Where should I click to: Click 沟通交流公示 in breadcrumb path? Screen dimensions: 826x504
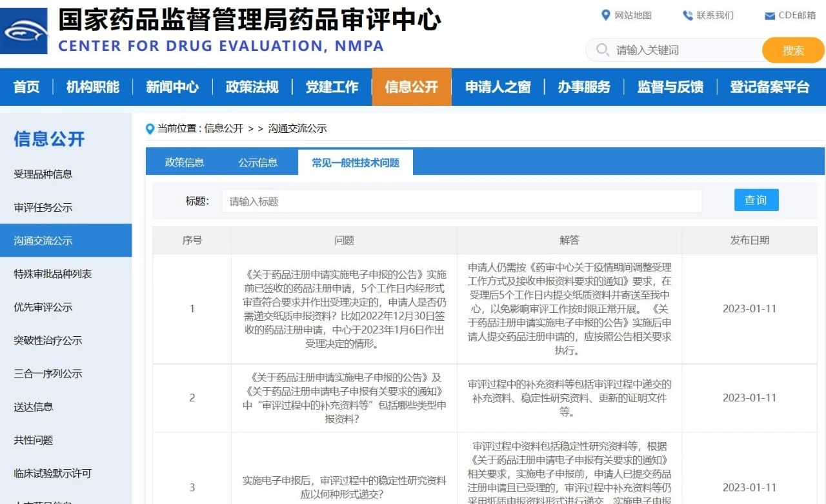coord(297,128)
